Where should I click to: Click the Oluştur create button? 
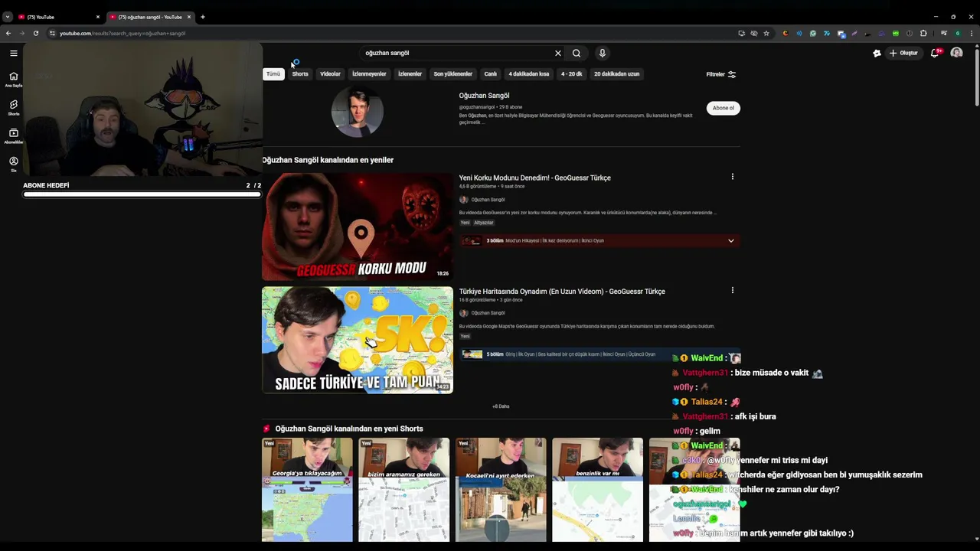903,53
